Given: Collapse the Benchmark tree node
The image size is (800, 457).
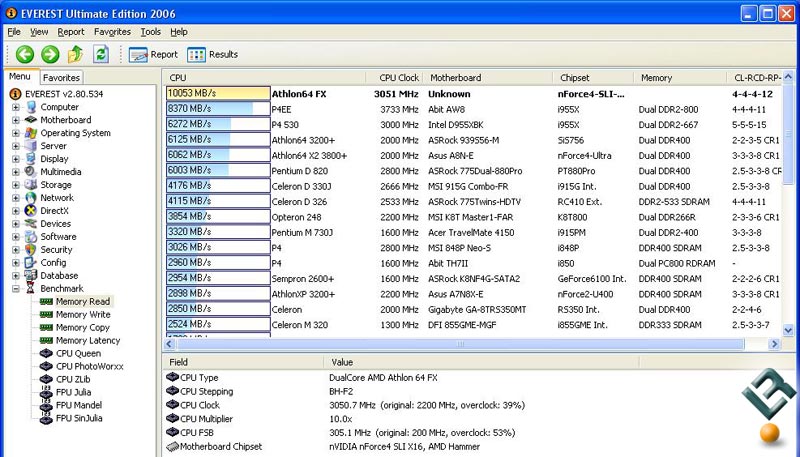Looking at the screenshot, I should [x=16, y=289].
